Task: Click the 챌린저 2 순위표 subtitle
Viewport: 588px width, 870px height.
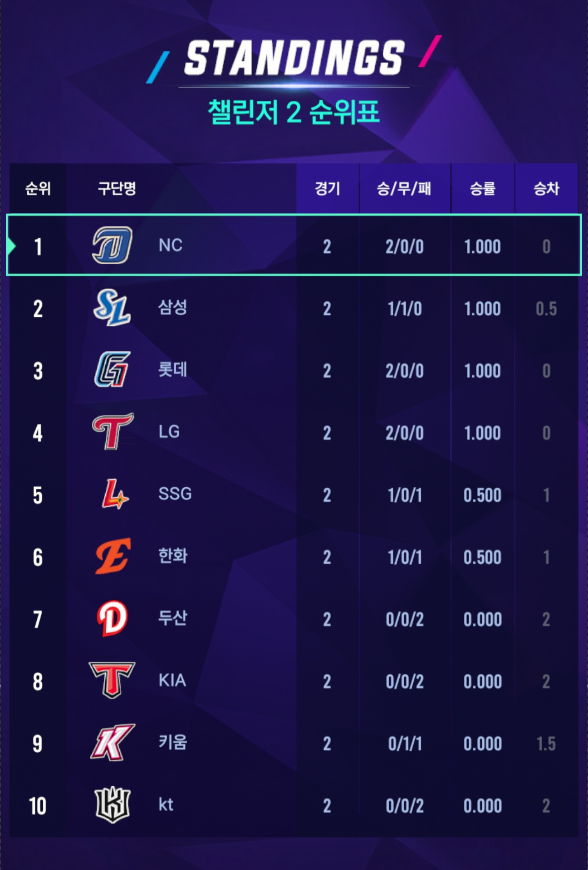Action: tap(294, 112)
